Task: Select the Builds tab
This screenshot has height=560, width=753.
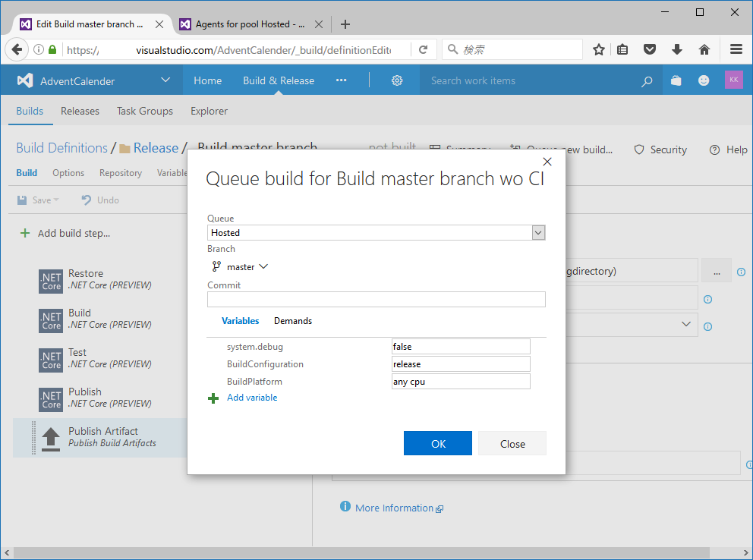Action: pyautogui.click(x=30, y=111)
